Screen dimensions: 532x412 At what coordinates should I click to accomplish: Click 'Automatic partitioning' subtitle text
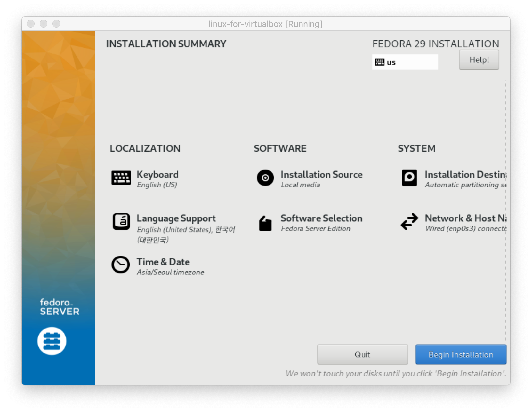coord(466,185)
